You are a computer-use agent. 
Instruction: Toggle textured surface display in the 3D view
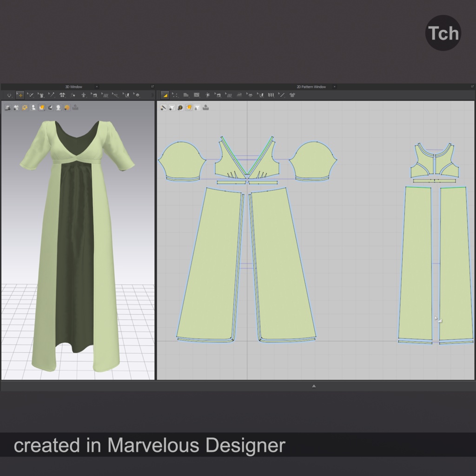pos(41,107)
